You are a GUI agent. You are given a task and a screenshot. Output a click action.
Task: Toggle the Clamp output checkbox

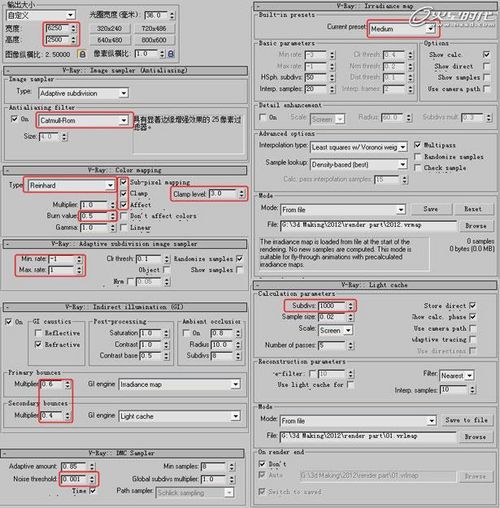point(124,193)
